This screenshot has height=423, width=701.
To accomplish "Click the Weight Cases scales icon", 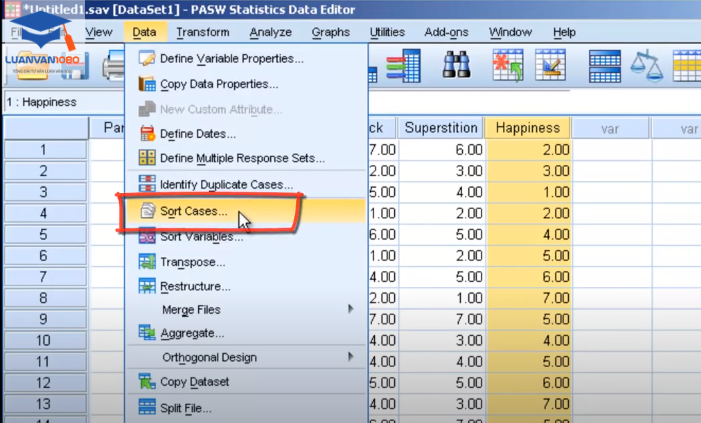I will tap(646, 66).
